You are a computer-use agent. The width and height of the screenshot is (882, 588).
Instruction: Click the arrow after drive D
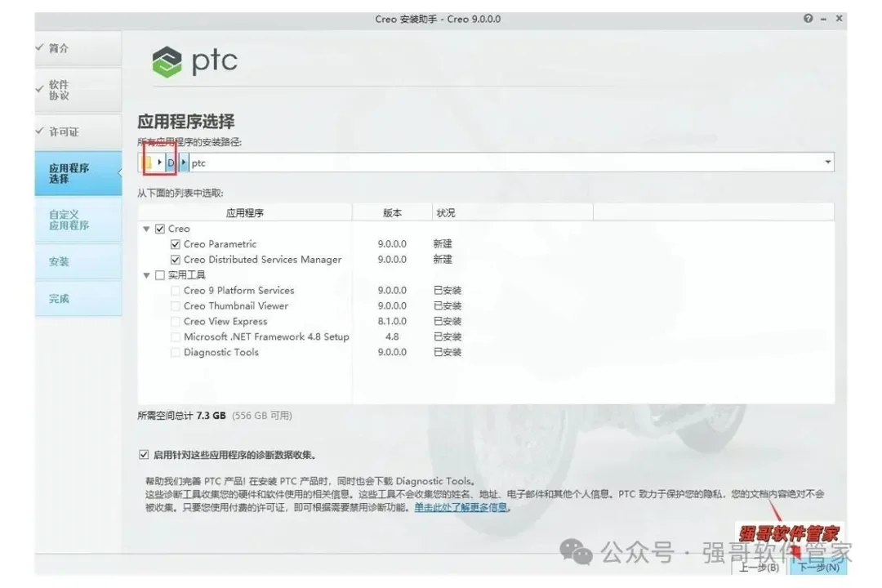[x=184, y=163]
